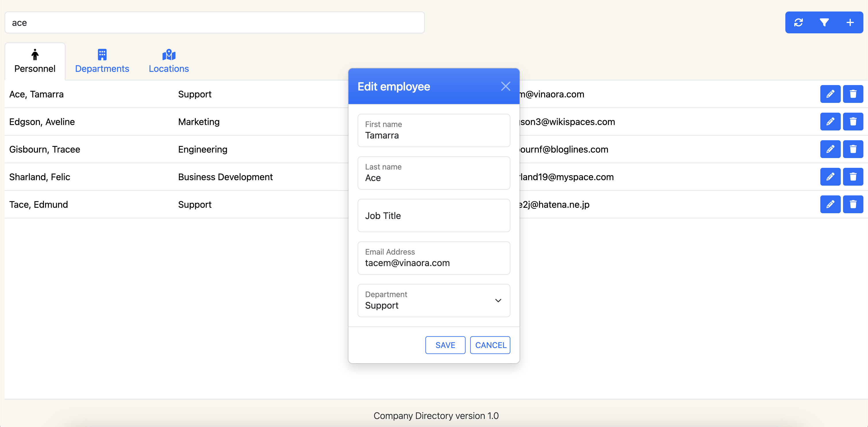The width and height of the screenshot is (868, 427).
Task: Click the refresh icon in top toolbar
Action: point(798,23)
